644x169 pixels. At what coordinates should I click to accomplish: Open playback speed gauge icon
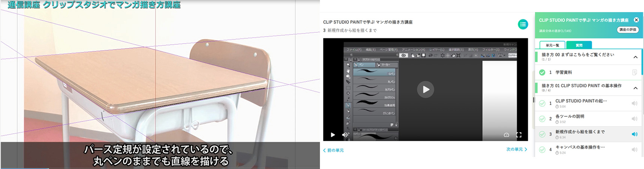(x=506, y=135)
